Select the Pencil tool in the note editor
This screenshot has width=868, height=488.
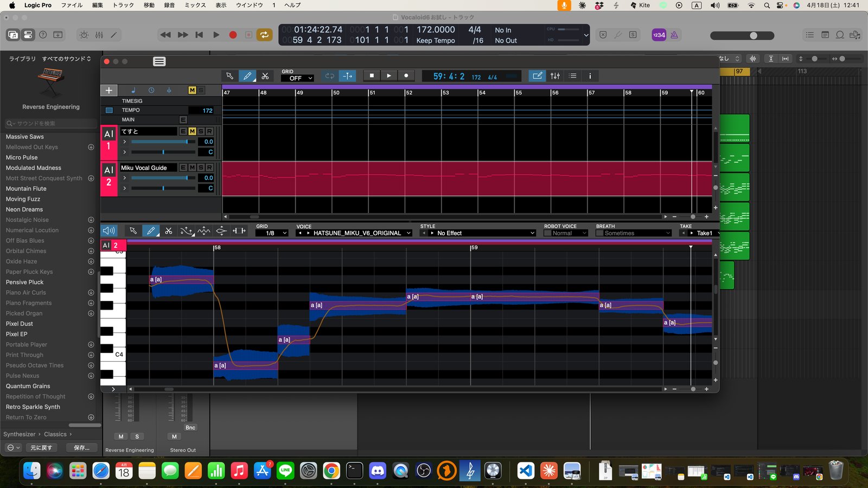point(151,231)
